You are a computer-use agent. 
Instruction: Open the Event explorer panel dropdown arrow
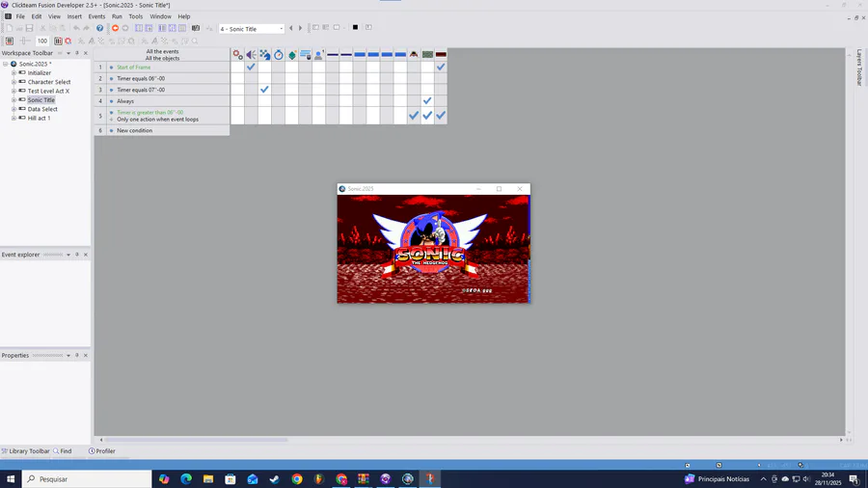pos(68,255)
